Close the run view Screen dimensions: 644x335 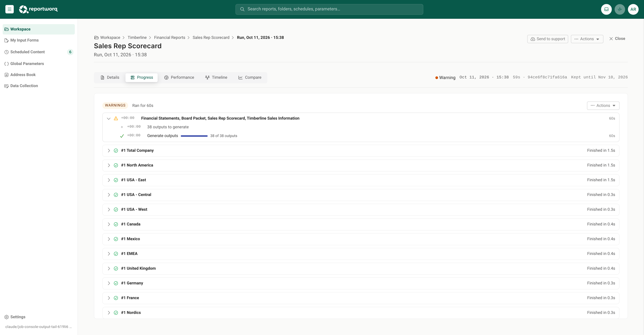point(617,39)
